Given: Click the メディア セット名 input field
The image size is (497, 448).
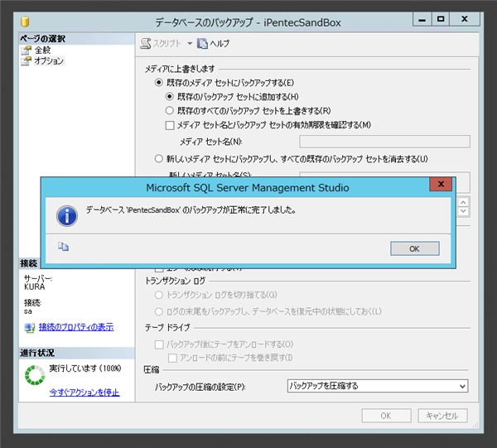Looking at the screenshot, I should pos(384,142).
